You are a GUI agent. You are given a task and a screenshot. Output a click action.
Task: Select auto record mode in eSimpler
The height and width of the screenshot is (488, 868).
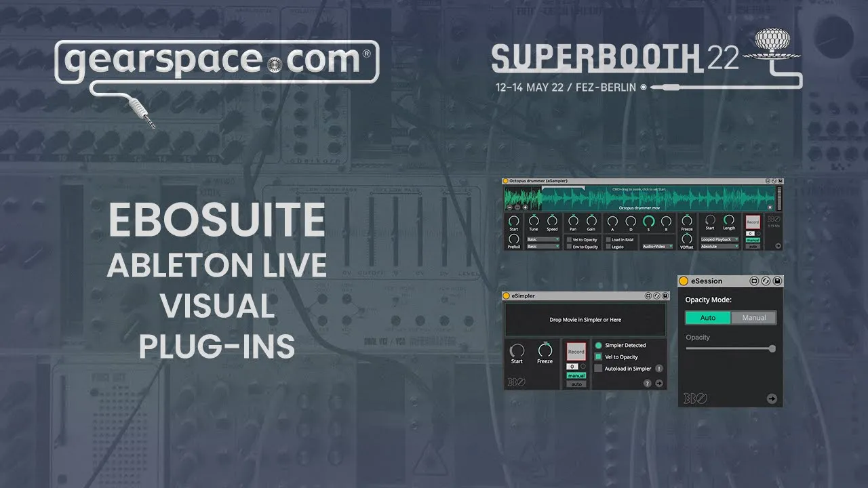point(576,384)
